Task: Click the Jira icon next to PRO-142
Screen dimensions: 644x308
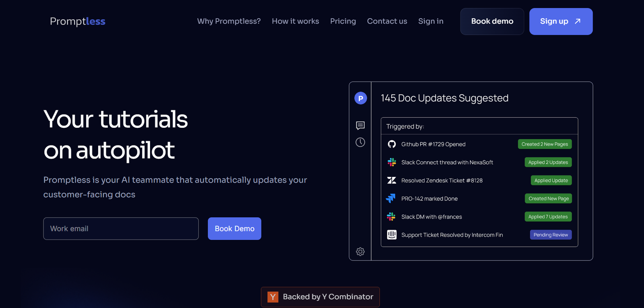Action: (x=391, y=198)
